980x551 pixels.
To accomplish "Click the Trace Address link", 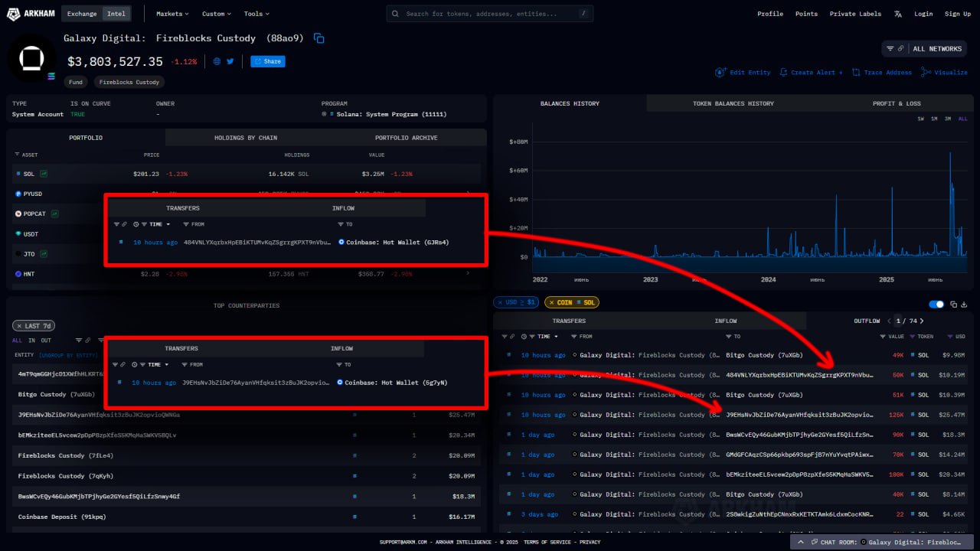I will point(881,73).
